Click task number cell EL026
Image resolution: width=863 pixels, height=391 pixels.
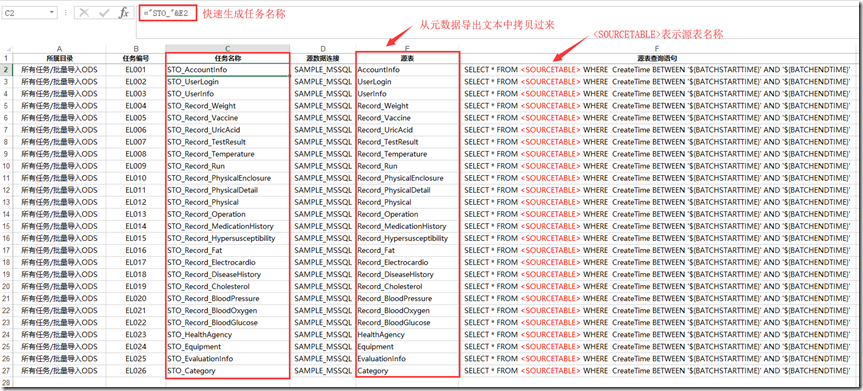[x=136, y=371]
